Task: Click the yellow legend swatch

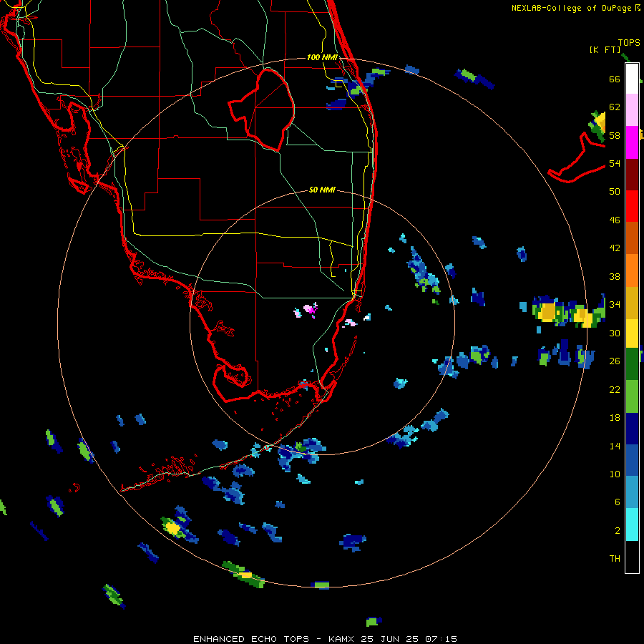Action: tap(632, 333)
